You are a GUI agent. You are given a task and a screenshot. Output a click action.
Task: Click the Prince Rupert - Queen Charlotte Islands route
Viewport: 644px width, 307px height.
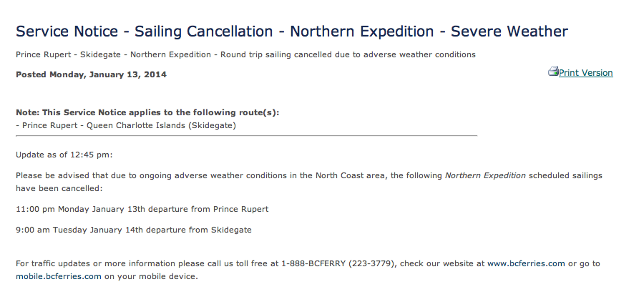click(x=126, y=125)
